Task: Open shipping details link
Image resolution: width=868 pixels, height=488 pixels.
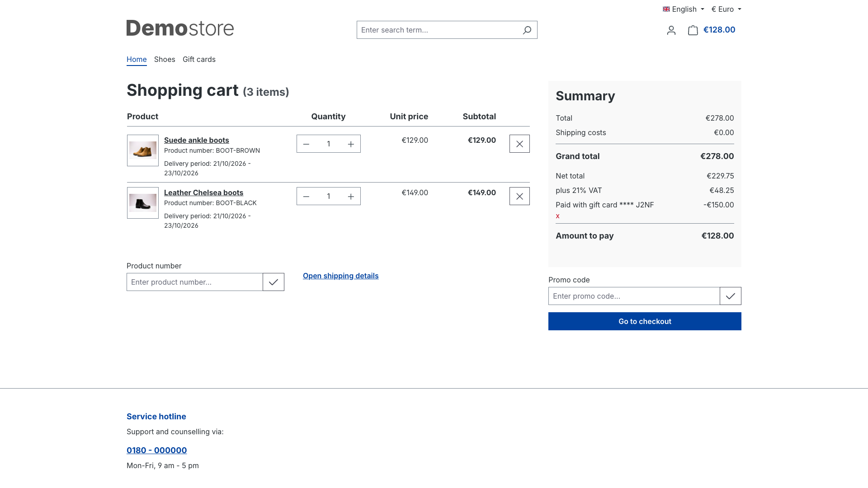Action: point(341,276)
